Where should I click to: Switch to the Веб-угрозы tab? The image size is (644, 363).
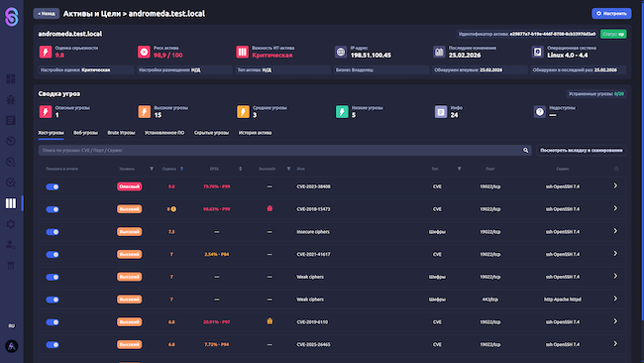85,133
